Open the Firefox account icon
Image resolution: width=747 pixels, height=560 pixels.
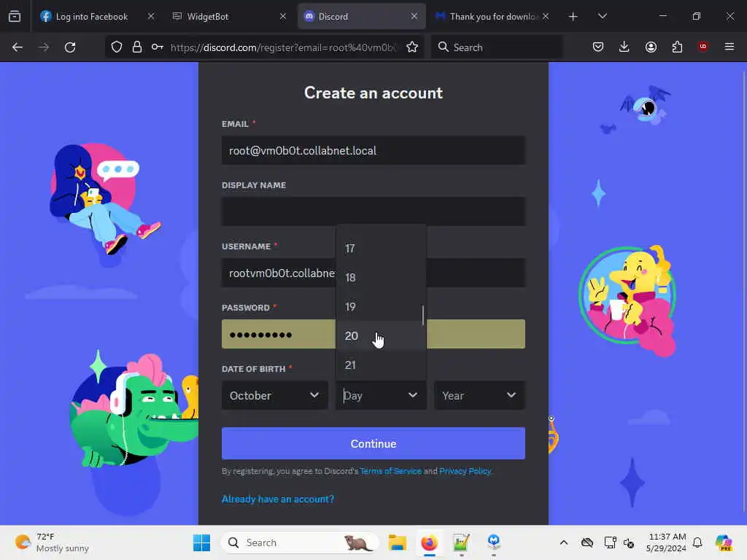pyautogui.click(x=651, y=47)
